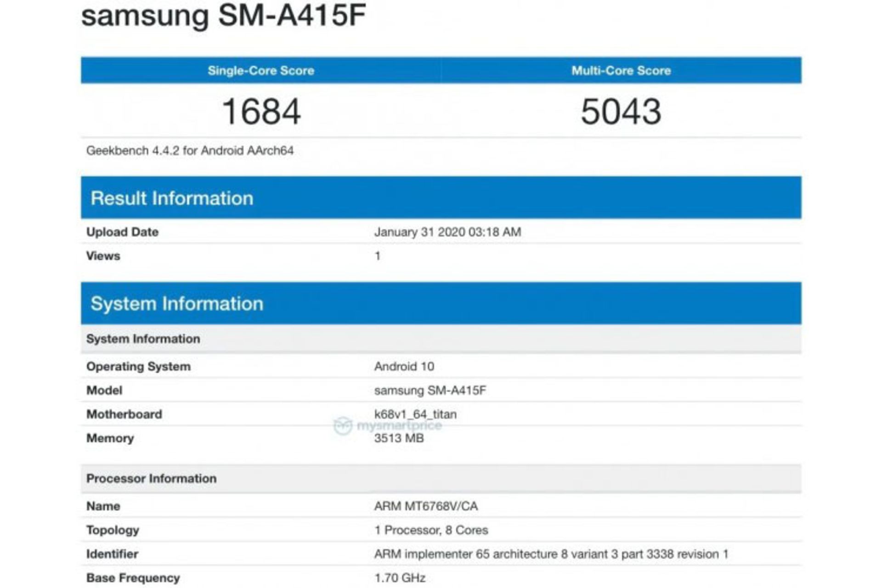Click the Motherboard value k68v1_64_titan
Screen dimensions: 882x588
pos(414,414)
